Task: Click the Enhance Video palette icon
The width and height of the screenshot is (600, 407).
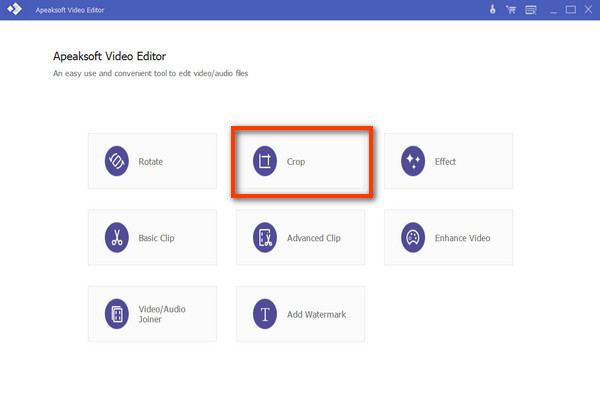Action: point(413,238)
